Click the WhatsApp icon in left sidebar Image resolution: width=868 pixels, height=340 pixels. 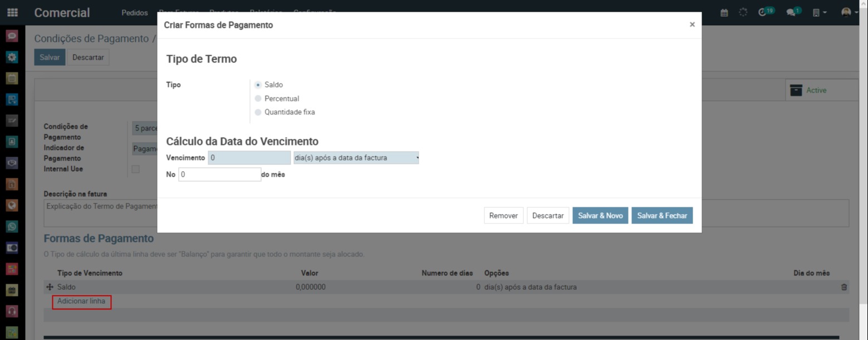12,226
